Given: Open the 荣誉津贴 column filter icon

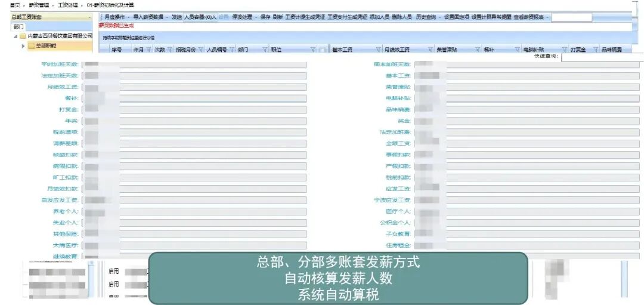Looking at the screenshot, I should [x=478, y=50].
